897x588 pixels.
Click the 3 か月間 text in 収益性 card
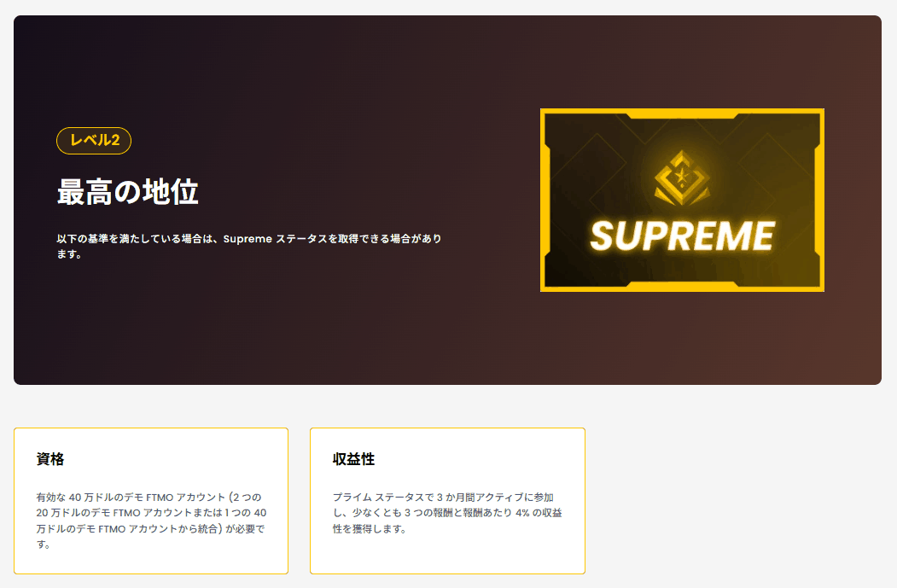tap(456, 498)
